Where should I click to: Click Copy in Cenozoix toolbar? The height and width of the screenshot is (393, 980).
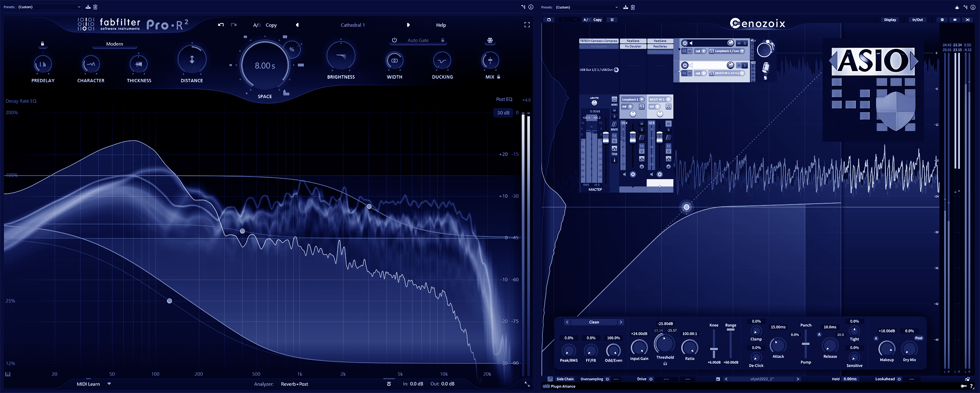pos(598,20)
